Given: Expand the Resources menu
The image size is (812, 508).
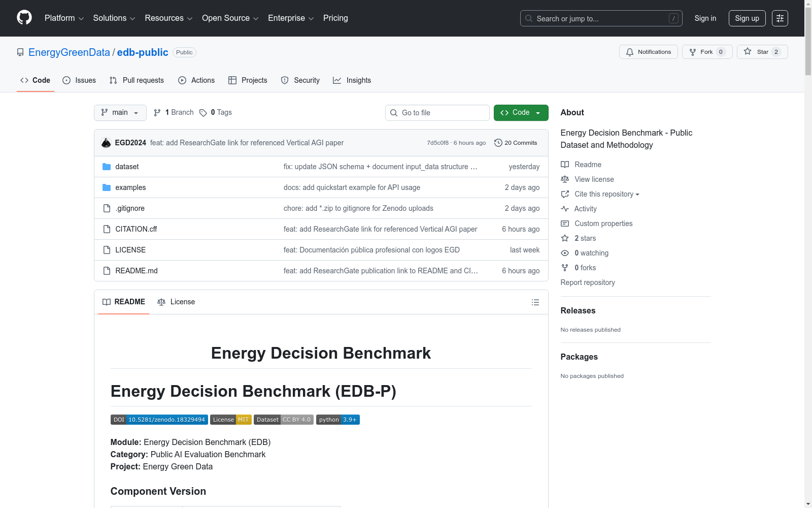Looking at the screenshot, I should pyautogui.click(x=168, y=18).
